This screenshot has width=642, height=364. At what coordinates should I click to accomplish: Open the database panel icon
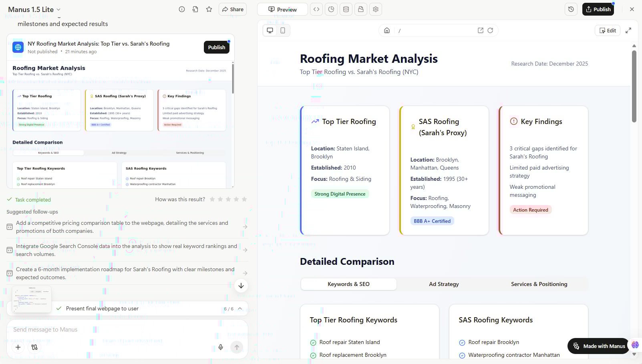pyautogui.click(x=346, y=9)
